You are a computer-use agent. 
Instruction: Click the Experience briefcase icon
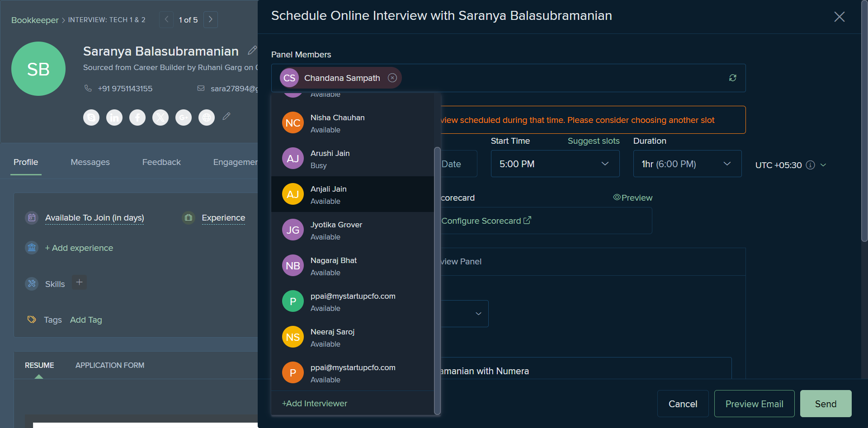189,218
